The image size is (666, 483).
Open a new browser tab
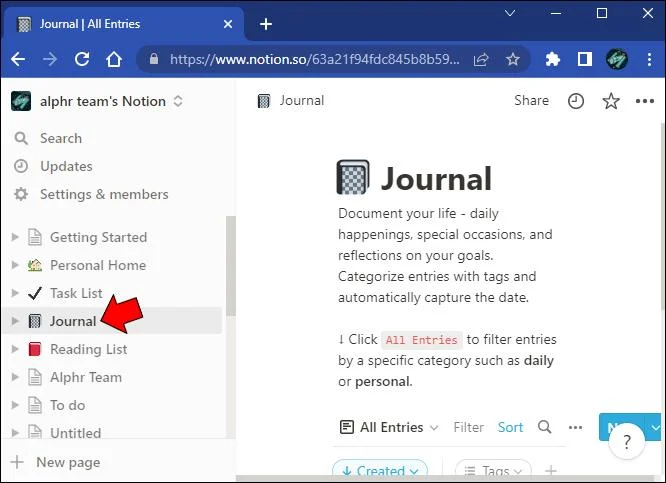coord(266,24)
